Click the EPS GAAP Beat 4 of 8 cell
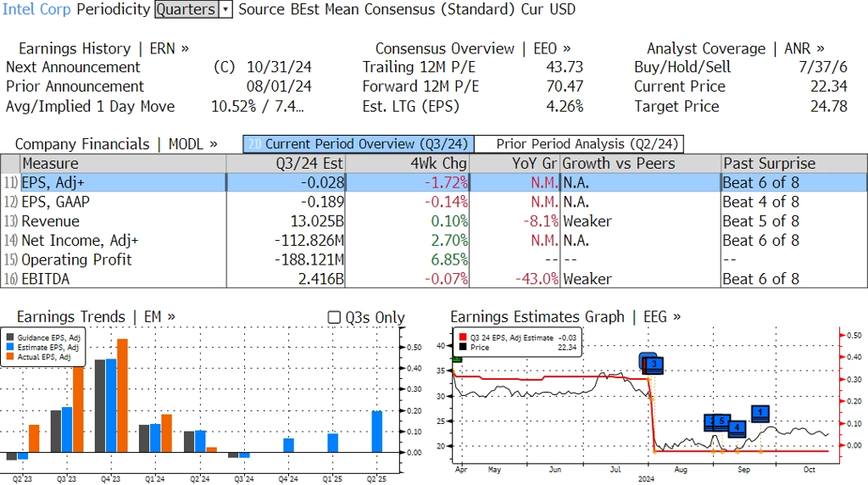The image size is (868, 485). tap(793, 202)
